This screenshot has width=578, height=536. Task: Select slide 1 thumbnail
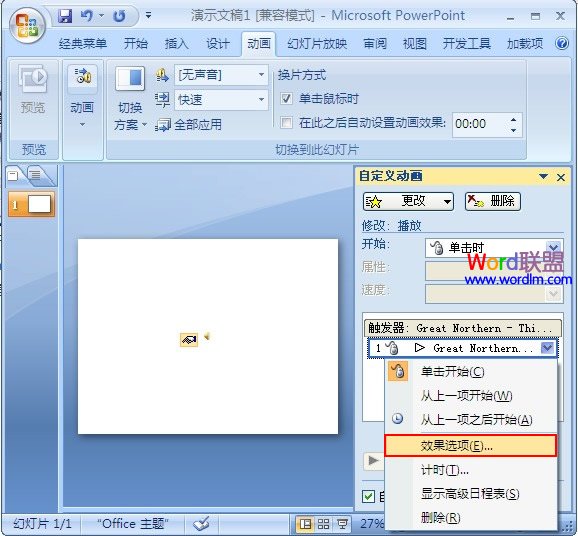tap(31, 204)
